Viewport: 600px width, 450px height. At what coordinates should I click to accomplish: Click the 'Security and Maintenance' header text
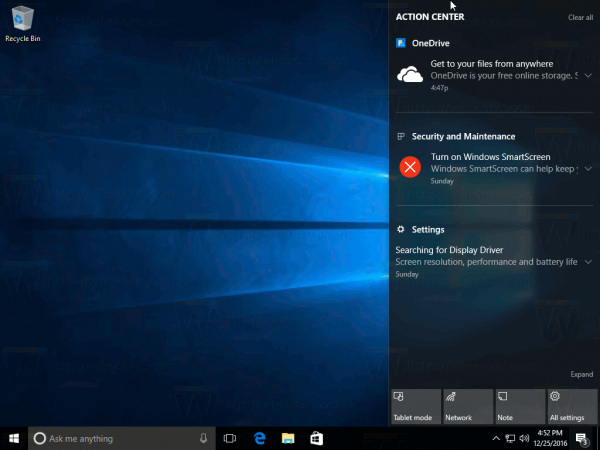click(x=463, y=137)
